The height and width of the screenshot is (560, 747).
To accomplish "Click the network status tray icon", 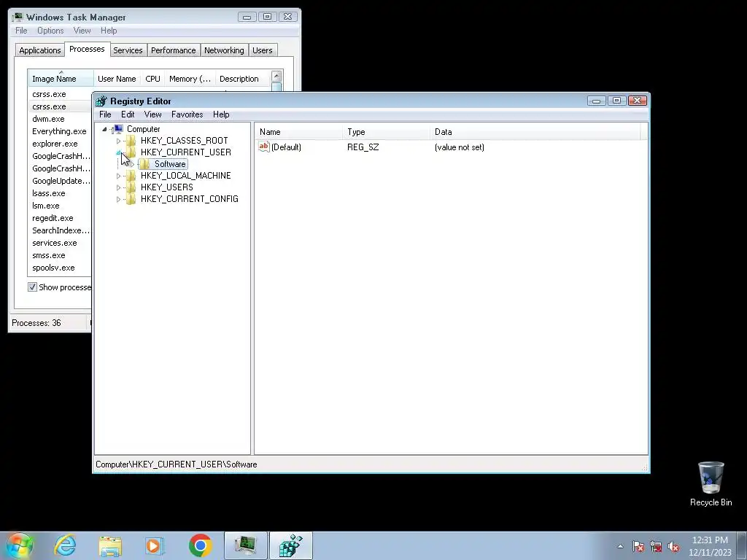I will (x=656, y=546).
